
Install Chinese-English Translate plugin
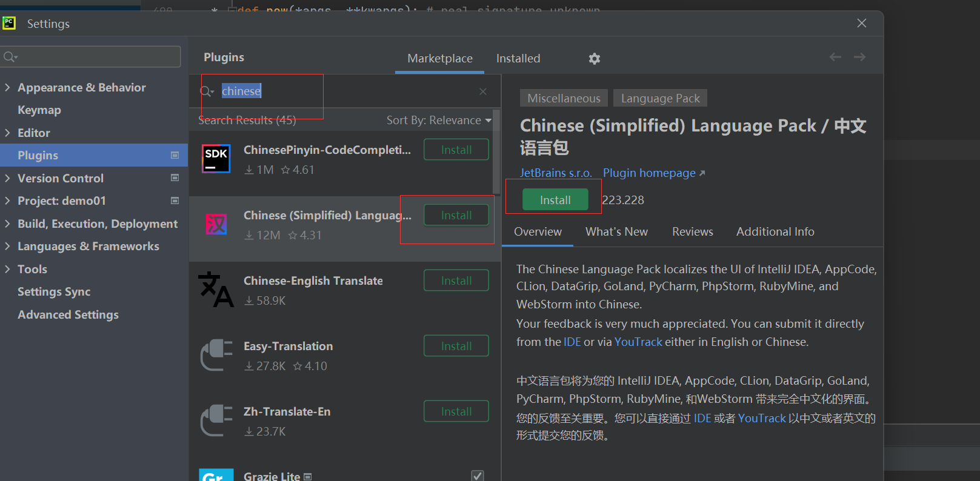(456, 280)
